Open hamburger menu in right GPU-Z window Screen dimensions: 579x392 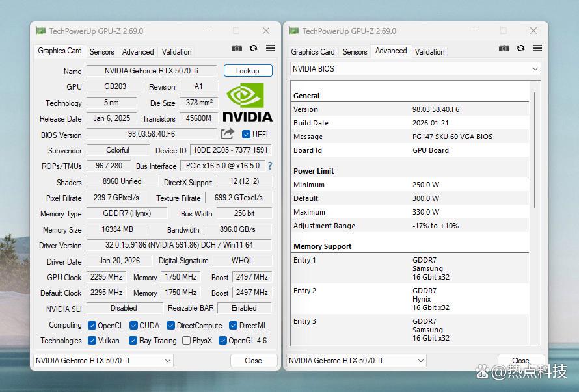537,48
